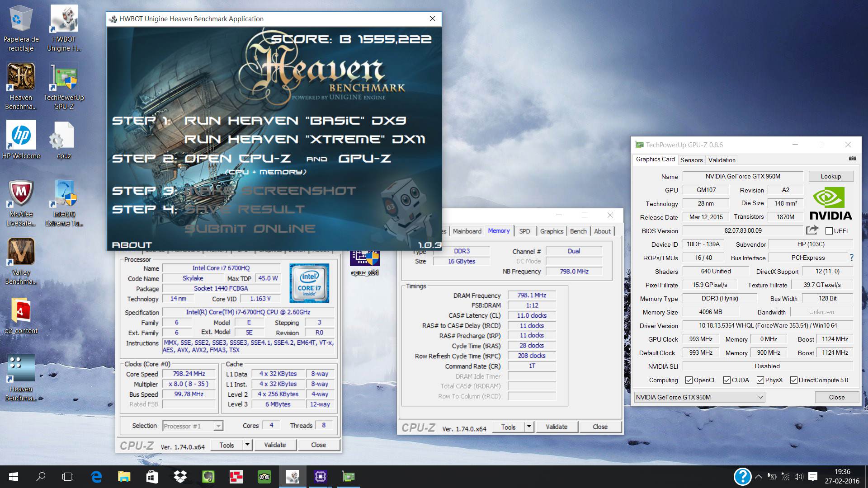Switch to Mainboard tab in CPU-Z memory window
This screenshot has height=488, width=868.
click(467, 231)
